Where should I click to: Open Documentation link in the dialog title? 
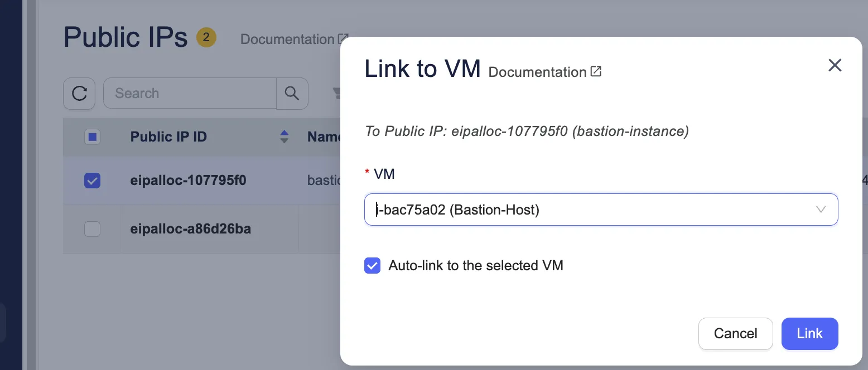(x=537, y=72)
